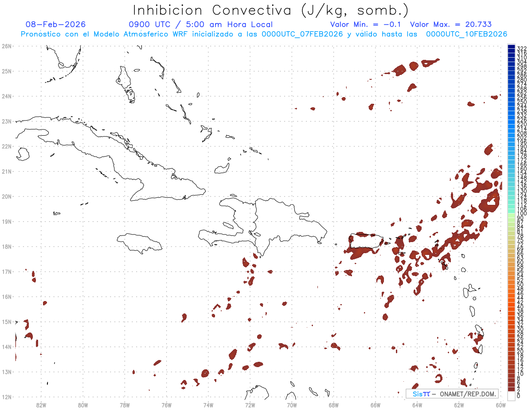Click the "78W" longitude label

[125, 405]
